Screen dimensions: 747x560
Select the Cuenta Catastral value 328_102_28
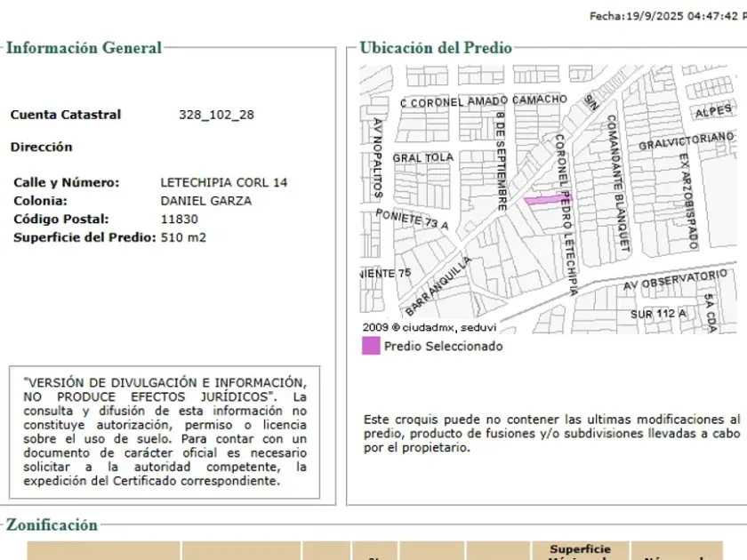pyautogui.click(x=216, y=115)
